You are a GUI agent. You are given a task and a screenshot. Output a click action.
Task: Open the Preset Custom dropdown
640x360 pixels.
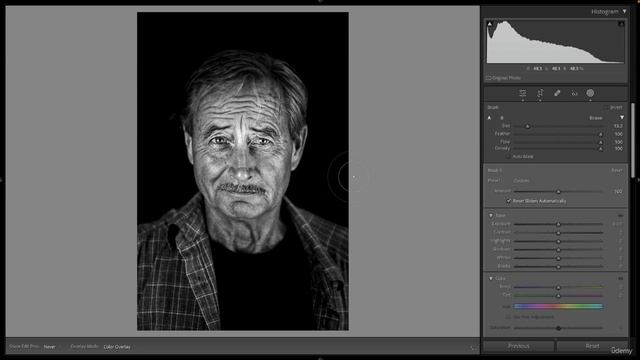click(521, 180)
